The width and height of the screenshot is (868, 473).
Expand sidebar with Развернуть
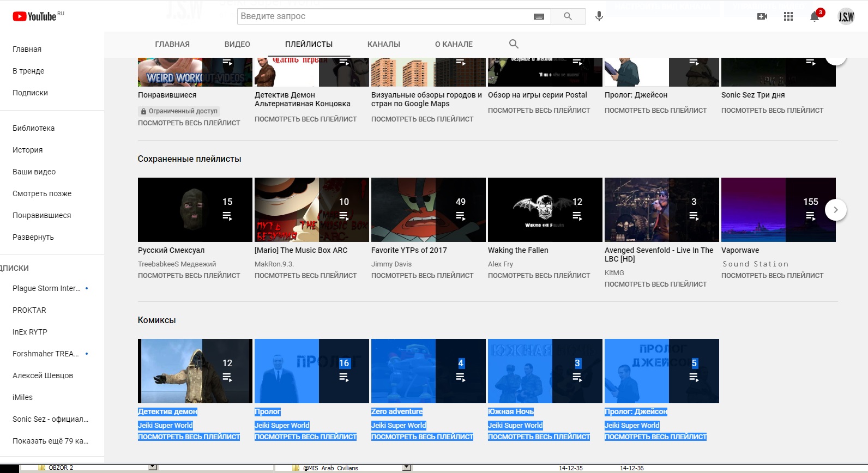click(x=33, y=237)
